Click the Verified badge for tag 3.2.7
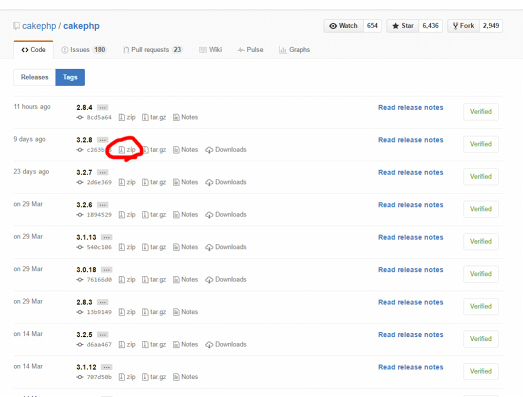This screenshot has width=523, height=397. point(481,176)
